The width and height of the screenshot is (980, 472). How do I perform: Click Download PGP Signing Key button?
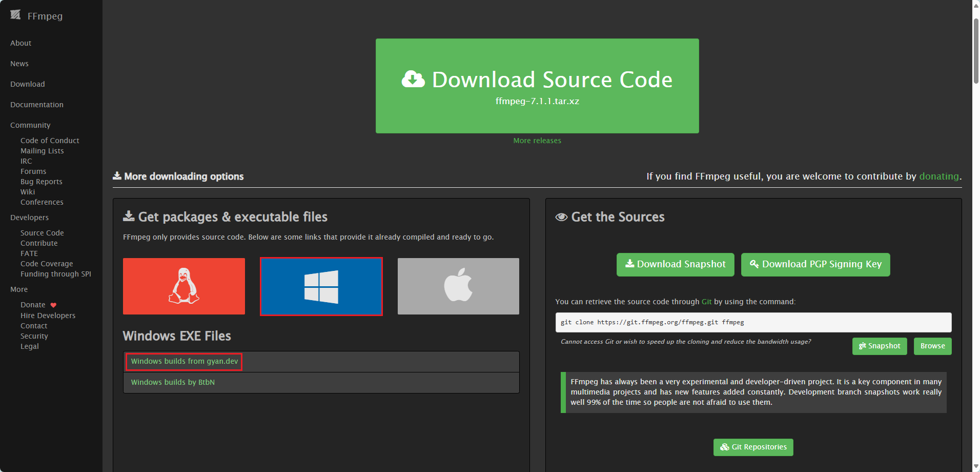point(815,265)
